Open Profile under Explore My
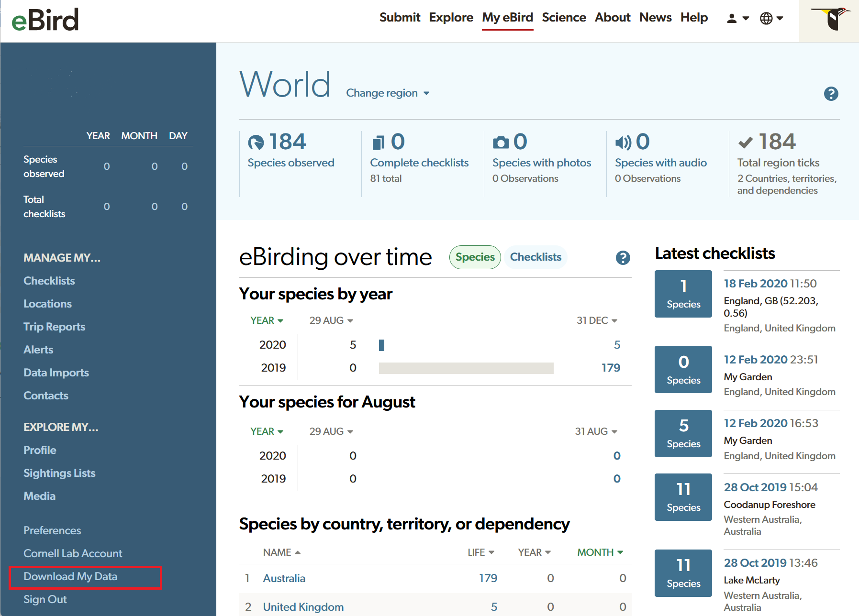The height and width of the screenshot is (616, 859). pos(40,450)
